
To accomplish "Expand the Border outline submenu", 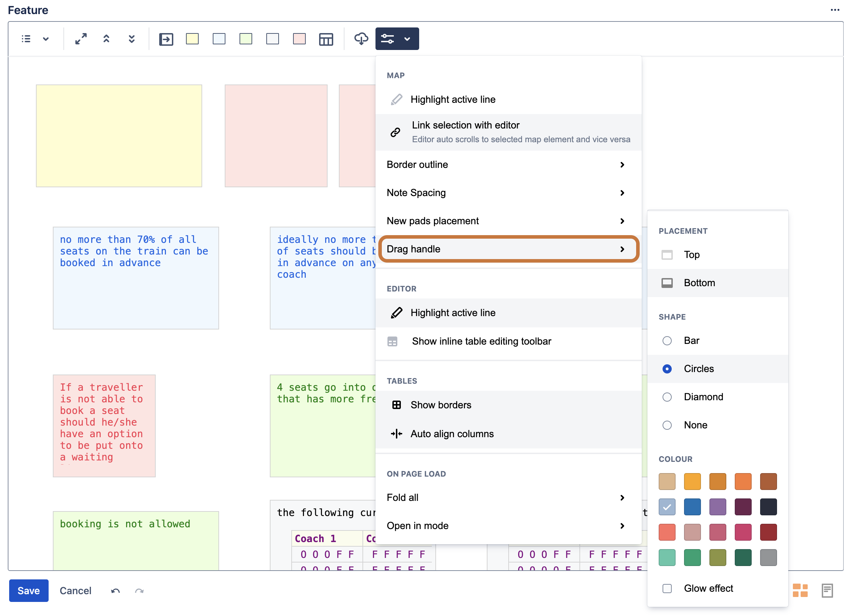I will coord(508,165).
